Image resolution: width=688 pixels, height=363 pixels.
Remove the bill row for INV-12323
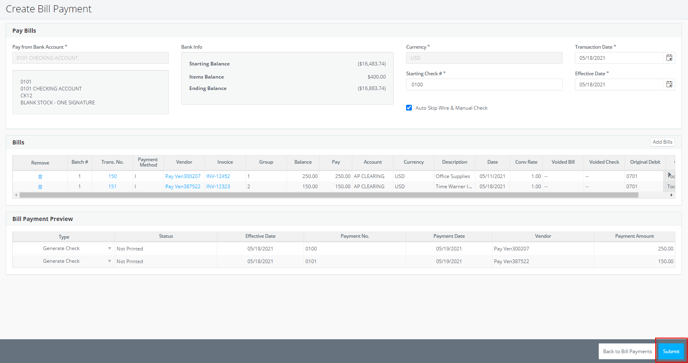[x=40, y=187]
